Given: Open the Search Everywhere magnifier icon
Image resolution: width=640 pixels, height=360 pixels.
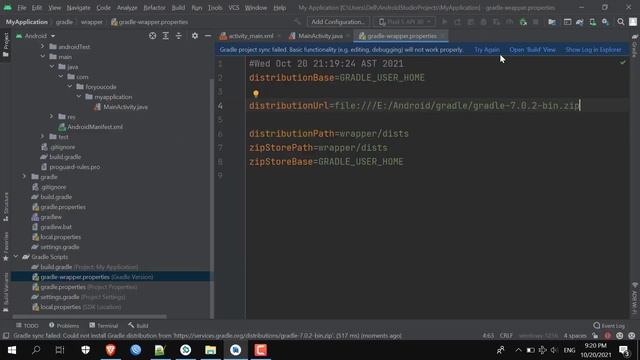Looking at the screenshot, I should coord(620,22).
